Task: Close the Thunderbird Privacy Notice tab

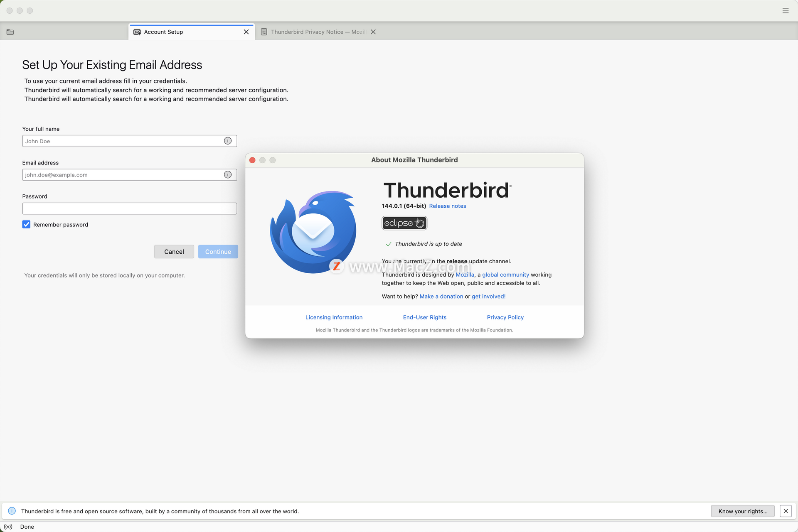Action: (373, 32)
